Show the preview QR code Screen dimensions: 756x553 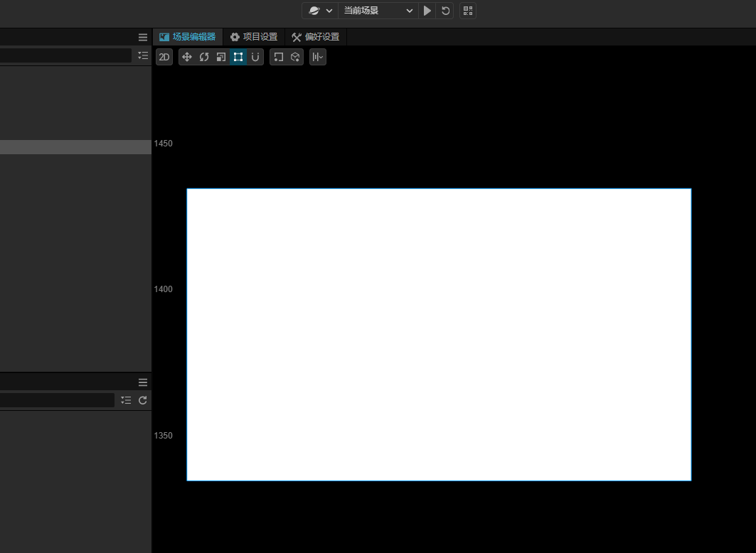point(468,11)
